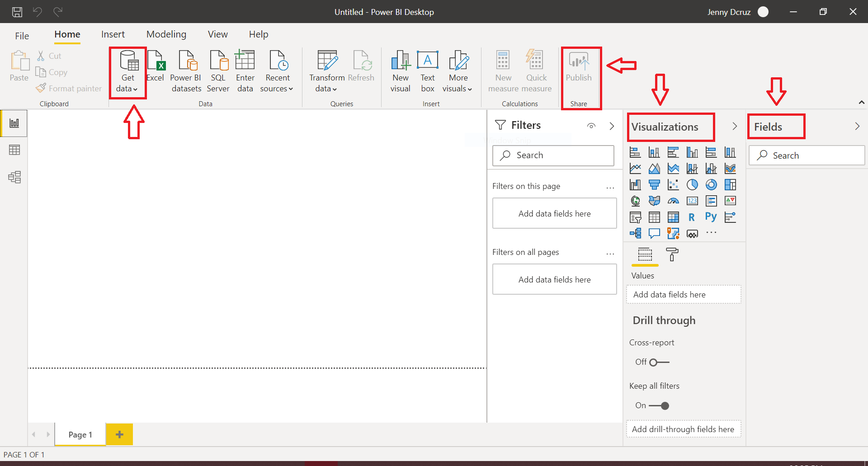Switch to Data view in left sidebar
Screen dimensions: 868x466
[x=14, y=150]
